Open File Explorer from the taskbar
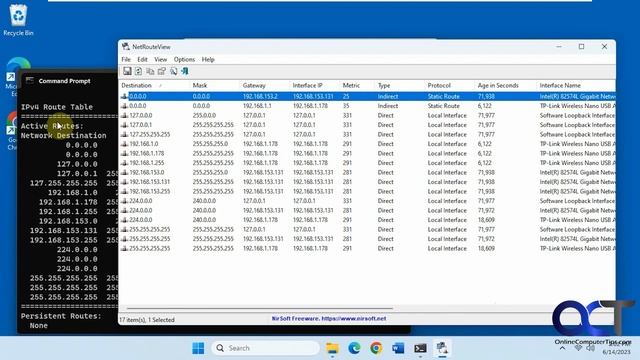640x360 pixels. pyautogui.click(x=332, y=348)
